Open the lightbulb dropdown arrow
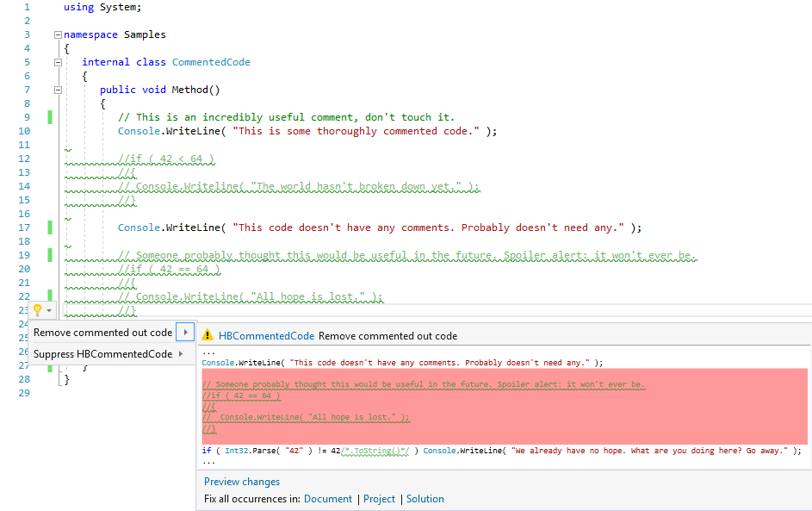Screen dimensions: 812x511 (x=49, y=310)
